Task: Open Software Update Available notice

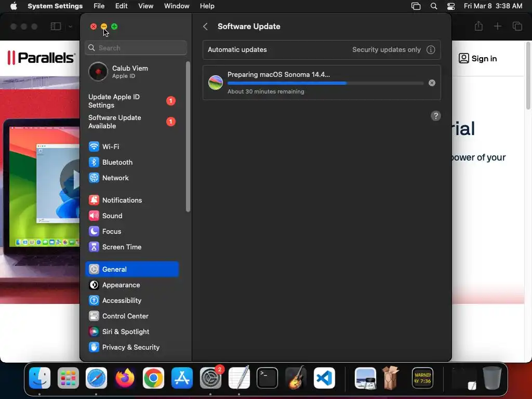Action: point(132,122)
